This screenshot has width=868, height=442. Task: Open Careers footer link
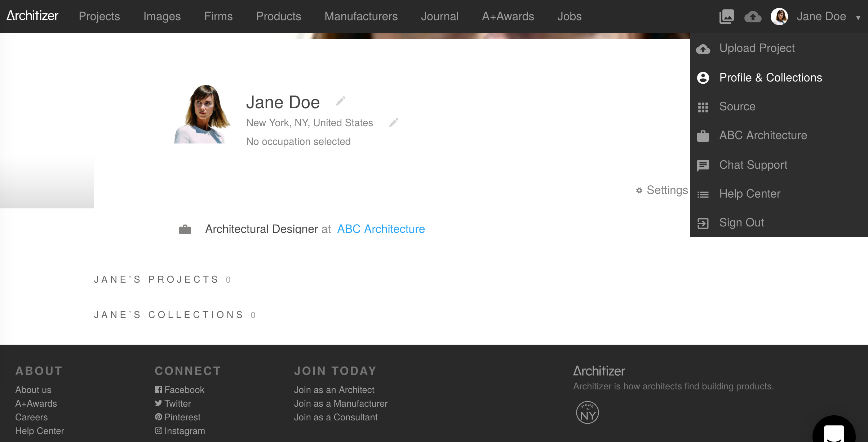pos(31,417)
